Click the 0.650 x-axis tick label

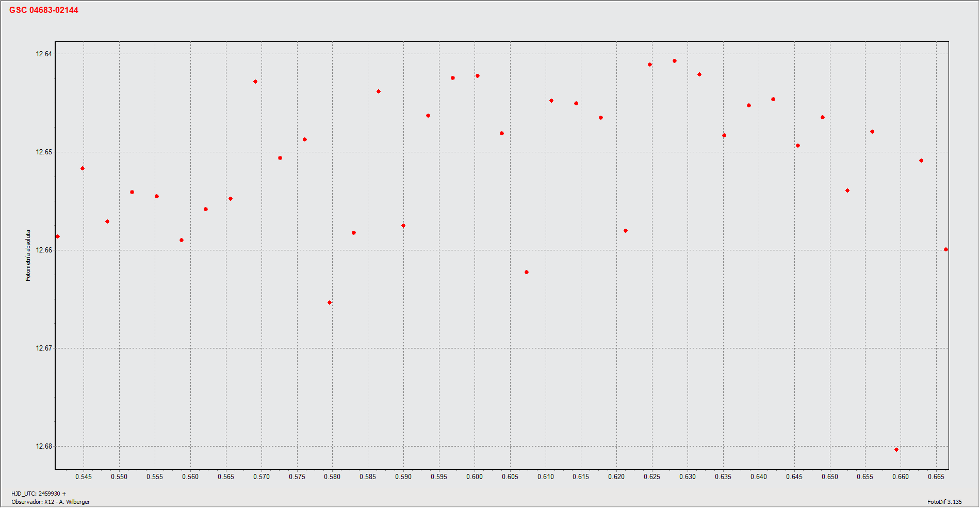(830, 477)
